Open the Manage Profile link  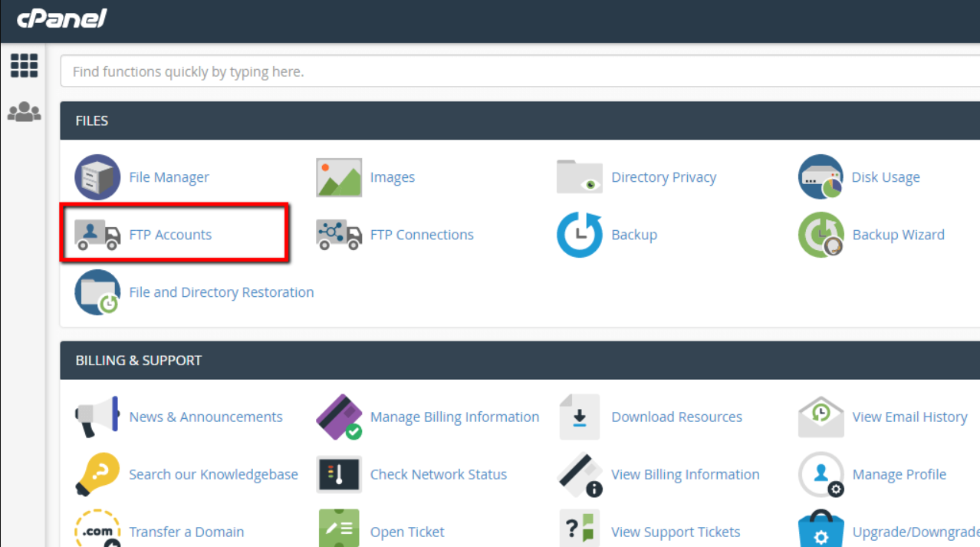point(899,475)
